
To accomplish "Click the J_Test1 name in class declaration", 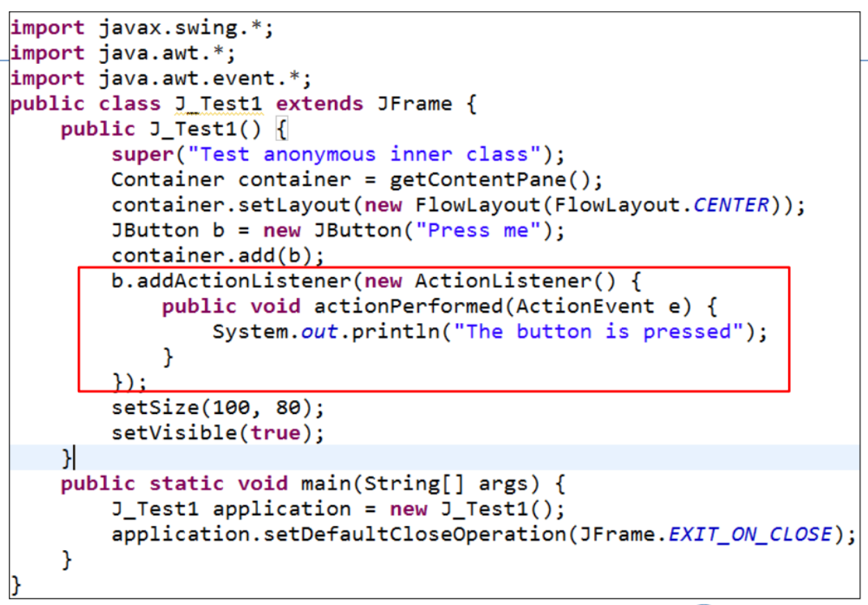I will tap(218, 104).
